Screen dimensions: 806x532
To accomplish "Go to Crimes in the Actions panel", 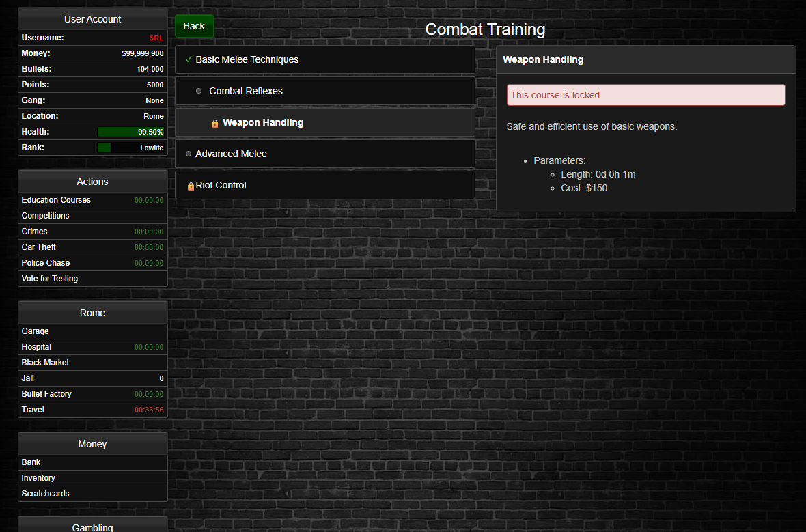I will click(x=34, y=232).
